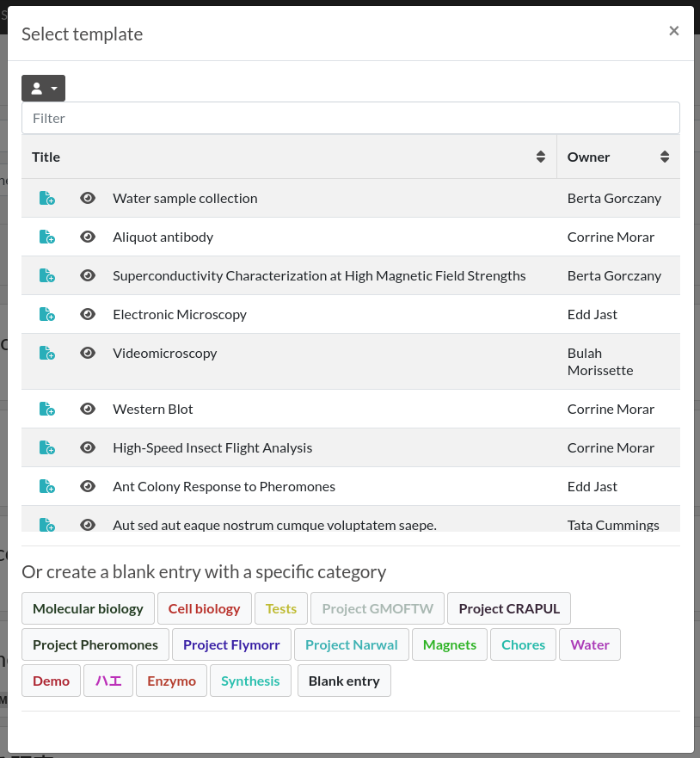Viewport: 700px width, 758px height.
Task: Sort templates by Title column arrows
Action: (540, 157)
